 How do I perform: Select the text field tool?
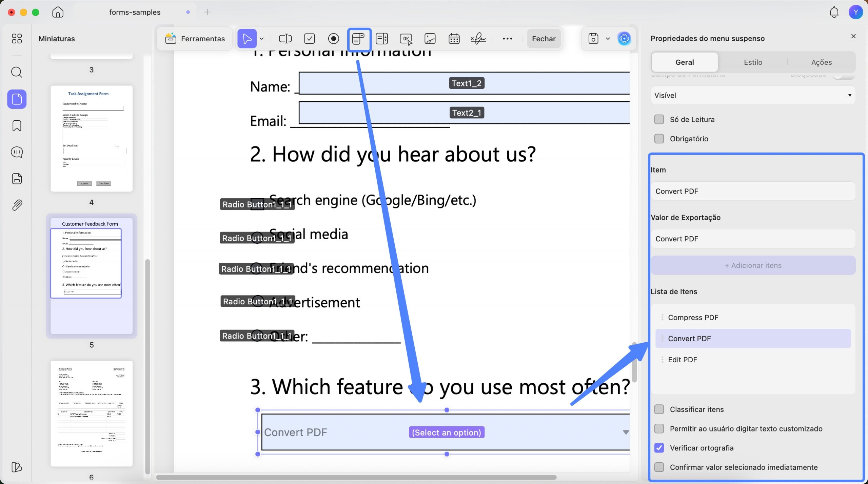click(285, 39)
